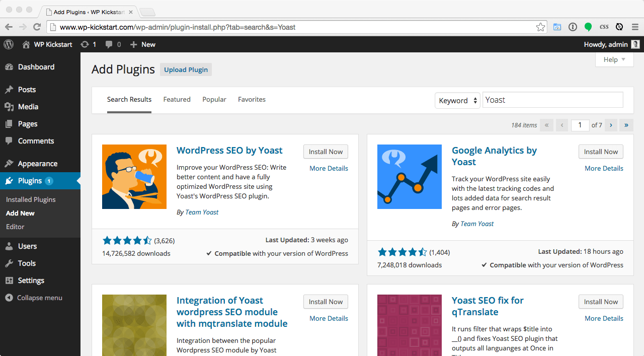Click the browser address bar URL
Viewport: 644px width, 356px height.
coord(178,27)
